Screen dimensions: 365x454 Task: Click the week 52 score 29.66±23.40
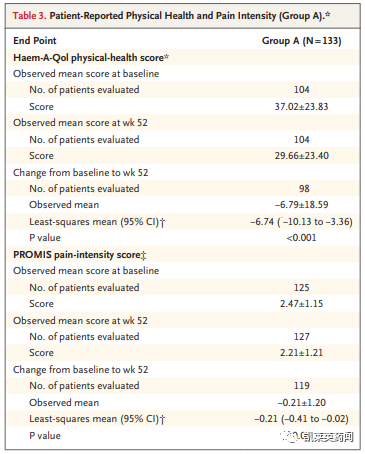pos(301,156)
